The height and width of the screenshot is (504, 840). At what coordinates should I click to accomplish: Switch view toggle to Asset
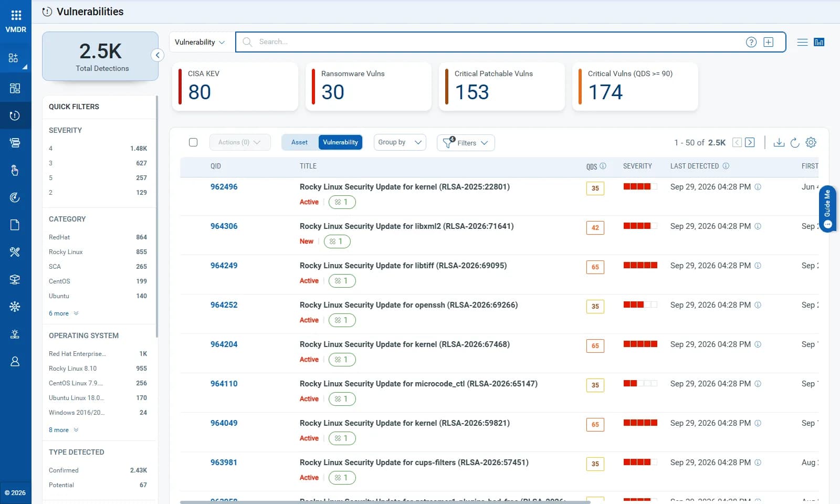coord(299,142)
